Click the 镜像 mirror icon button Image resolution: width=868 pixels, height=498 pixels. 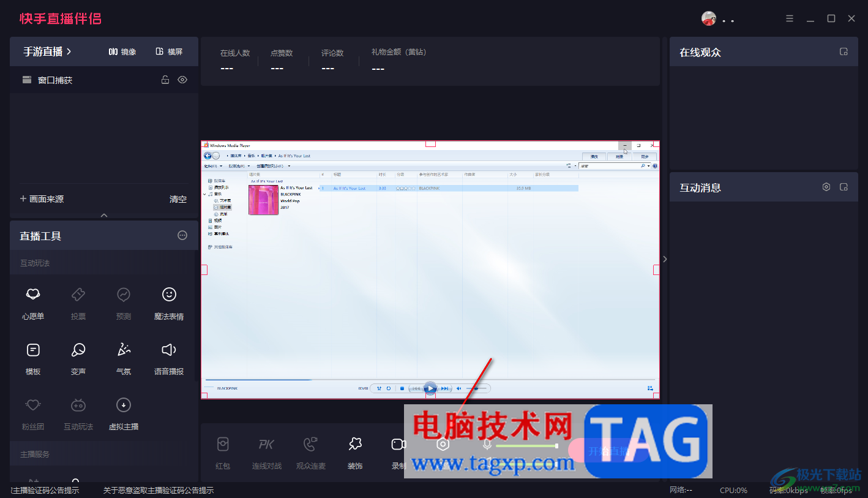(x=122, y=51)
